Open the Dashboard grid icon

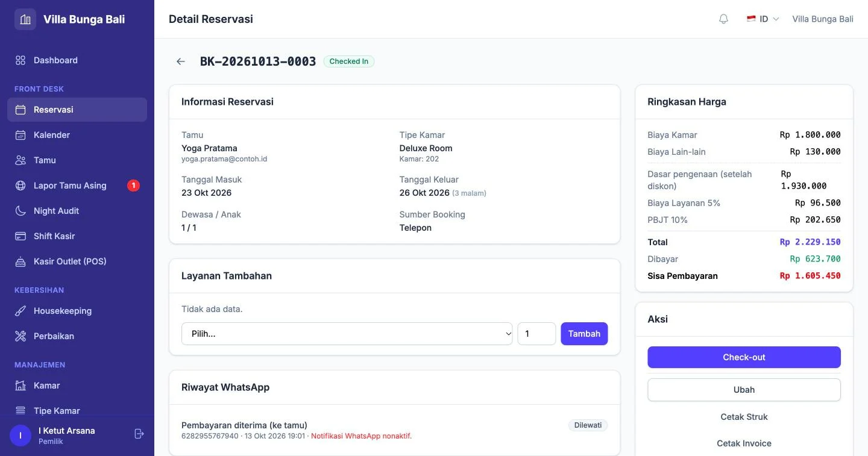20,60
